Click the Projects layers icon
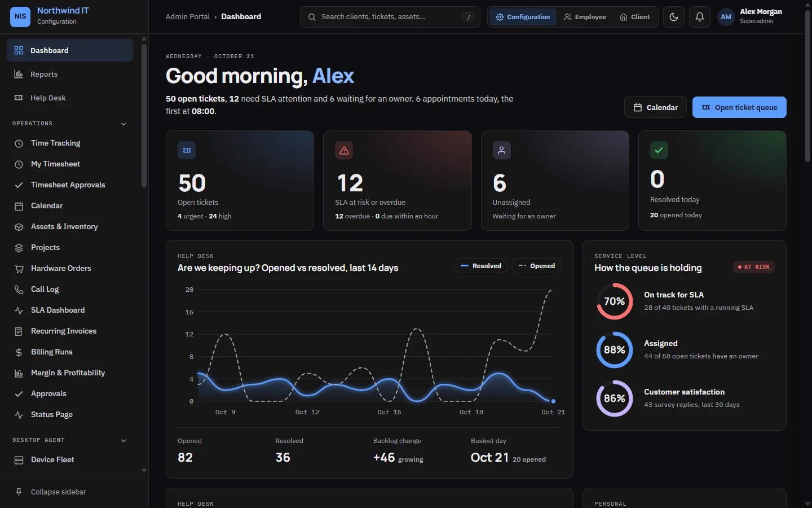 click(19, 248)
